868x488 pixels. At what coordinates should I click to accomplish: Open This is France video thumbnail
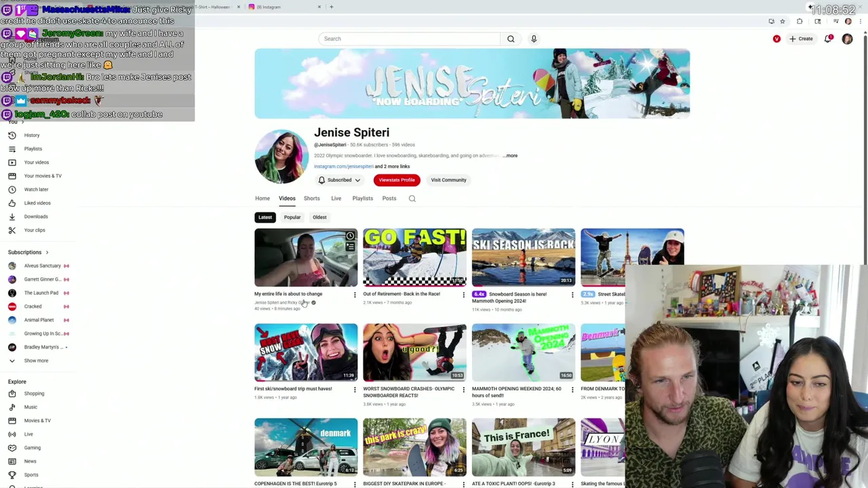click(524, 447)
